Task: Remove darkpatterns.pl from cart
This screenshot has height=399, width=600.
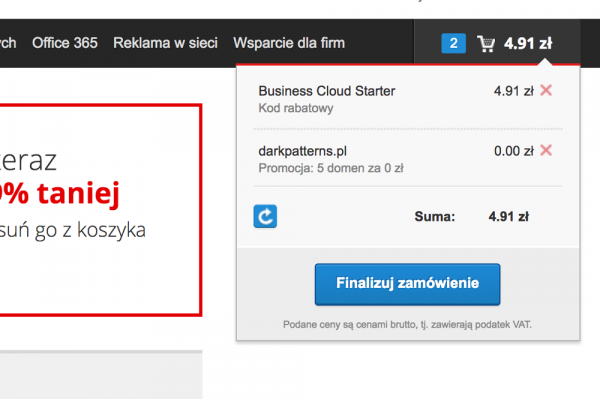Action: [x=546, y=150]
